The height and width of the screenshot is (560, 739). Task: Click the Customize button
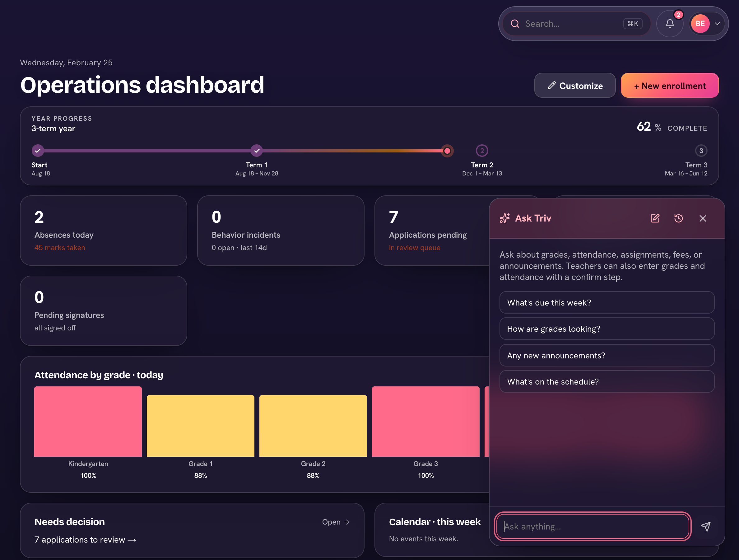pos(575,86)
